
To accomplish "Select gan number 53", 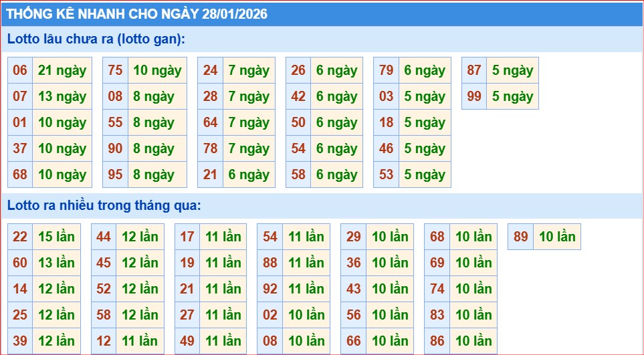I will tap(386, 175).
